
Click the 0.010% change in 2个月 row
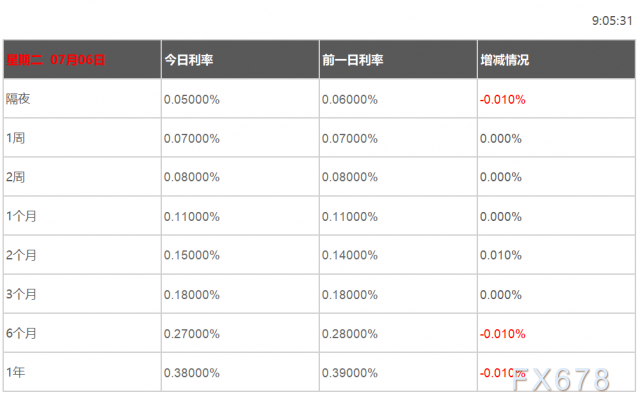tap(501, 255)
